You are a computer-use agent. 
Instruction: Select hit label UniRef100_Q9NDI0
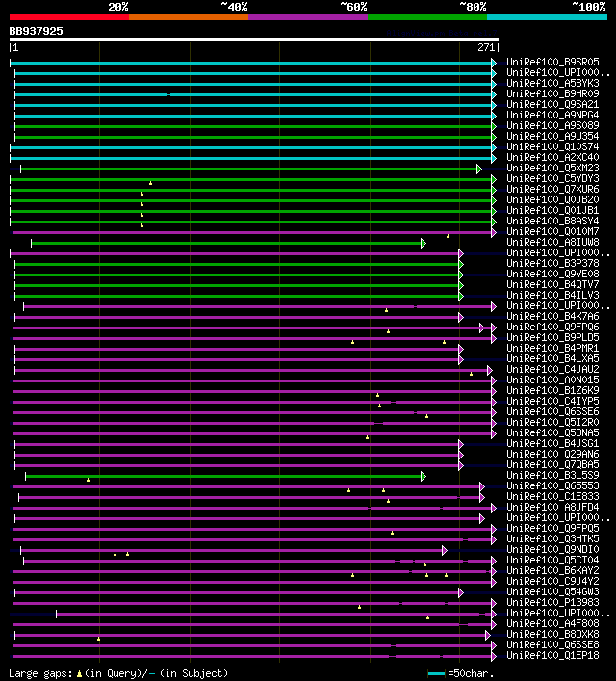coord(552,549)
